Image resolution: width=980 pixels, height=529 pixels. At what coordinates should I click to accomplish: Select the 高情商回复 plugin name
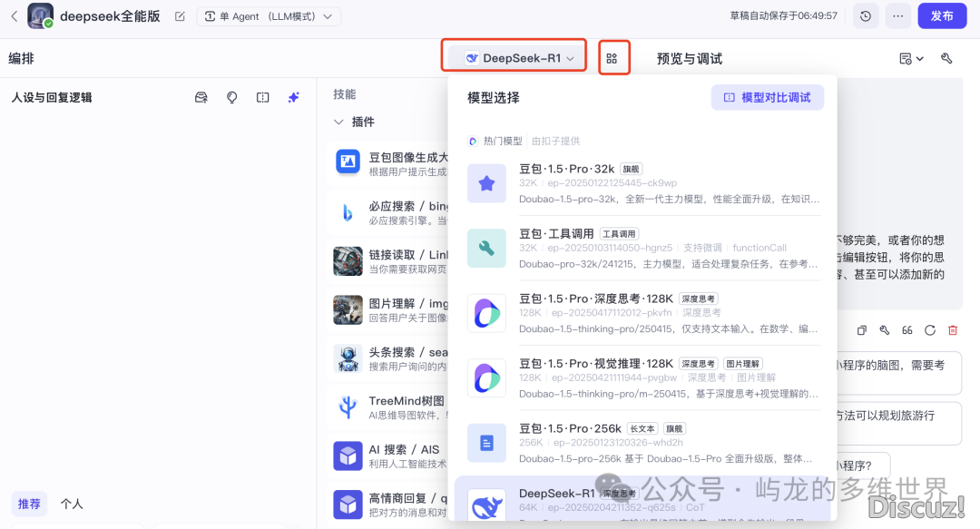(x=408, y=498)
